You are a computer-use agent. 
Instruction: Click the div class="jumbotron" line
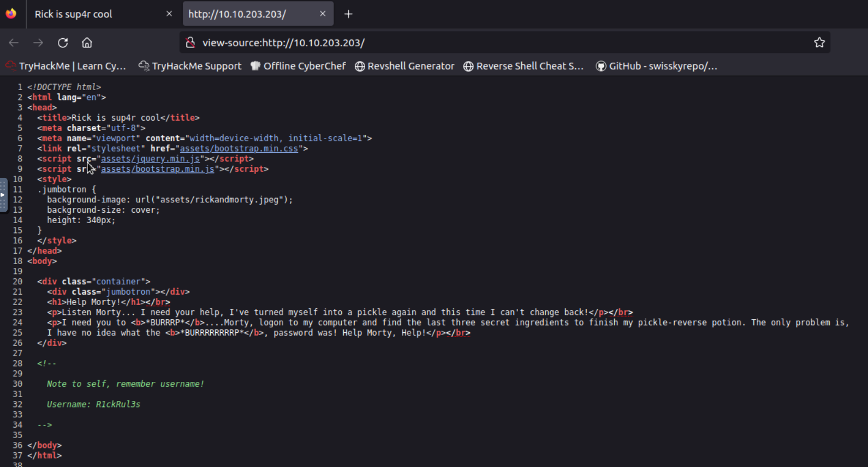(118, 292)
